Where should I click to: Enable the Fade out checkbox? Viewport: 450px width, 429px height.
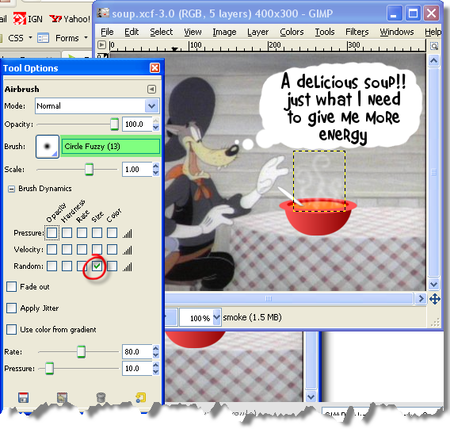pos(11,287)
